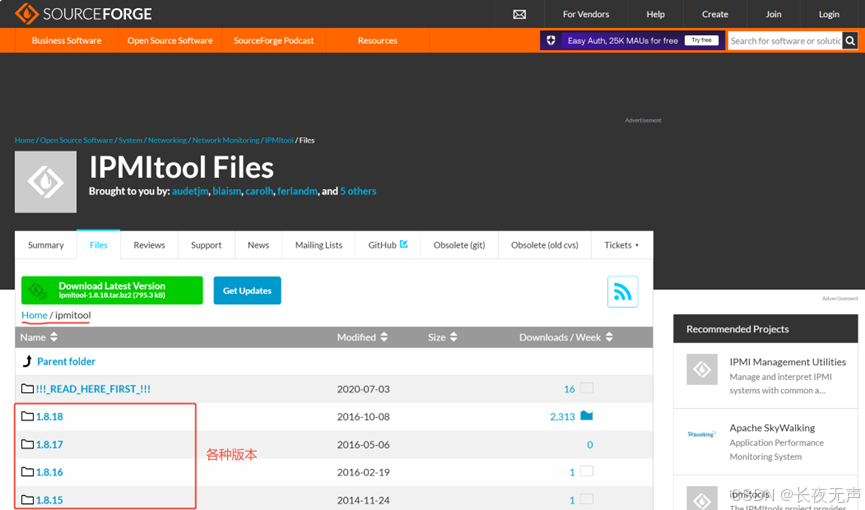
Task: Click the search magnifier button
Action: pyautogui.click(x=850, y=40)
